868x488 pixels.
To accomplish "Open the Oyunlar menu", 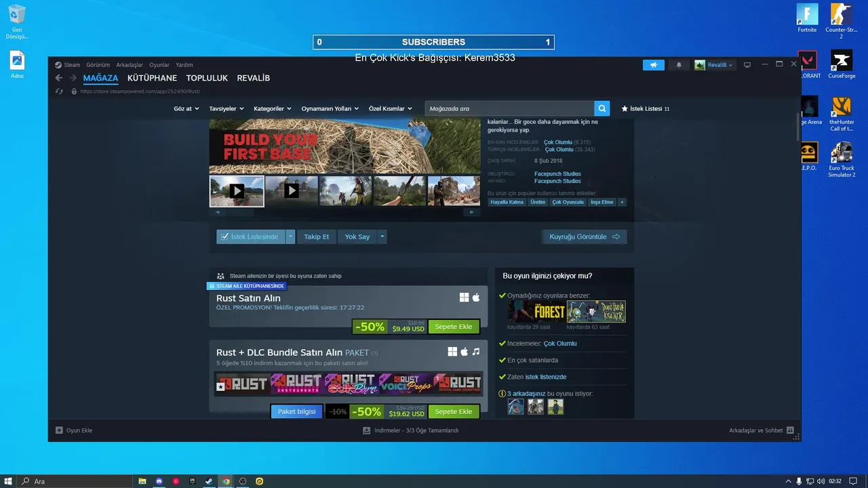I will point(159,65).
